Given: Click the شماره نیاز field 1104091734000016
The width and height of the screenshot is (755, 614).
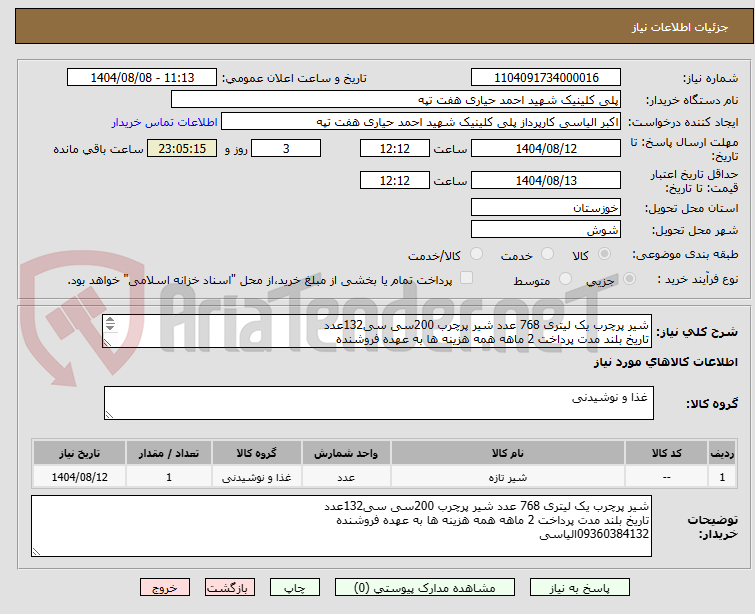Looking at the screenshot, I should [546, 78].
